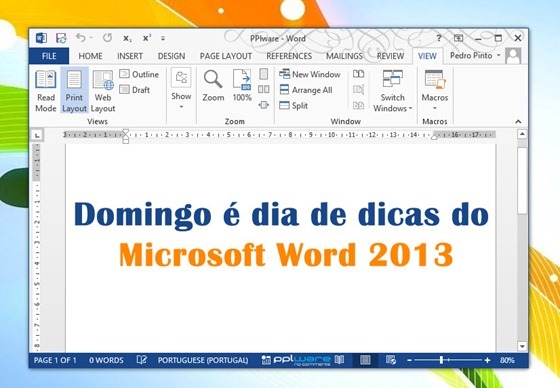Redo the last action
The width and height of the screenshot is (560, 388).
click(108, 38)
